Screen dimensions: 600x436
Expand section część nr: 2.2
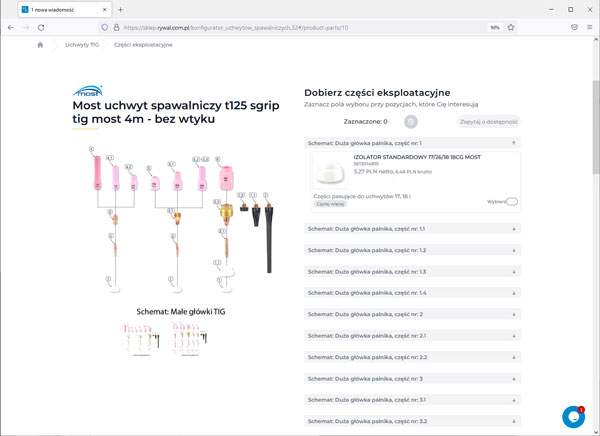tap(412, 357)
